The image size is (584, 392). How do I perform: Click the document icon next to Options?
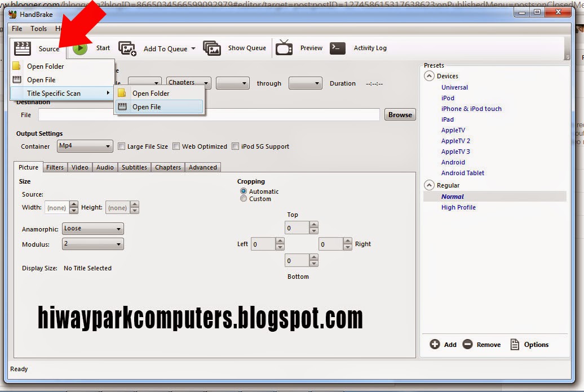[515, 344]
